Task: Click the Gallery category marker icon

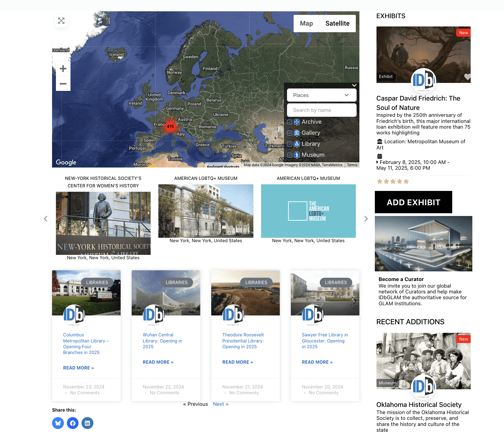Action: [297, 133]
